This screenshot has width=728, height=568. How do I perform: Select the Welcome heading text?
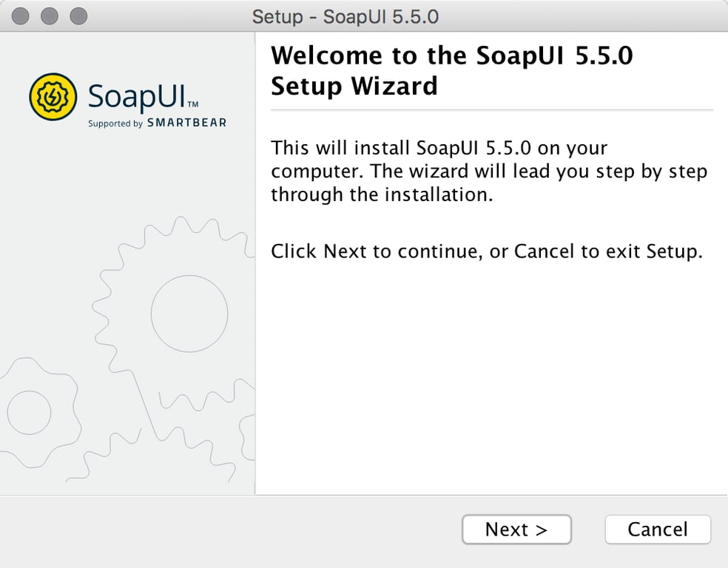[x=453, y=70]
